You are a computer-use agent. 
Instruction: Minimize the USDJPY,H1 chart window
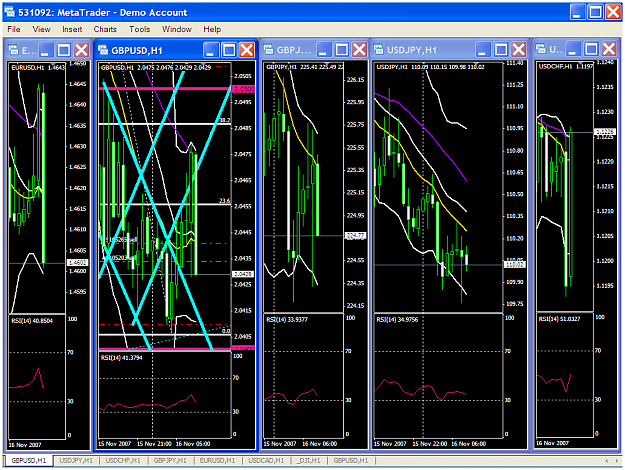[482, 49]
